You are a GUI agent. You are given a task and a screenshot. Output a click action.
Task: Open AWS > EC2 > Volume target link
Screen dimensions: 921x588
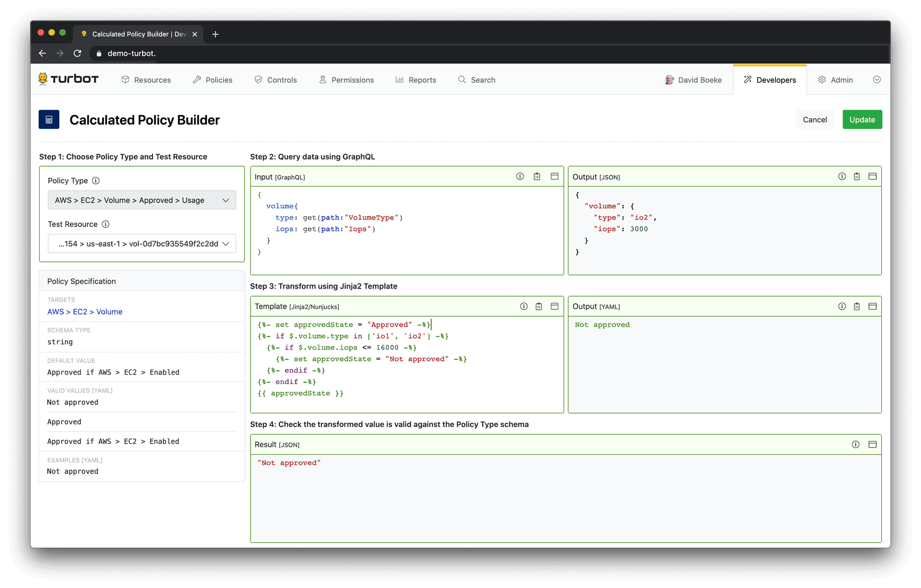click(x=85, y=312)
